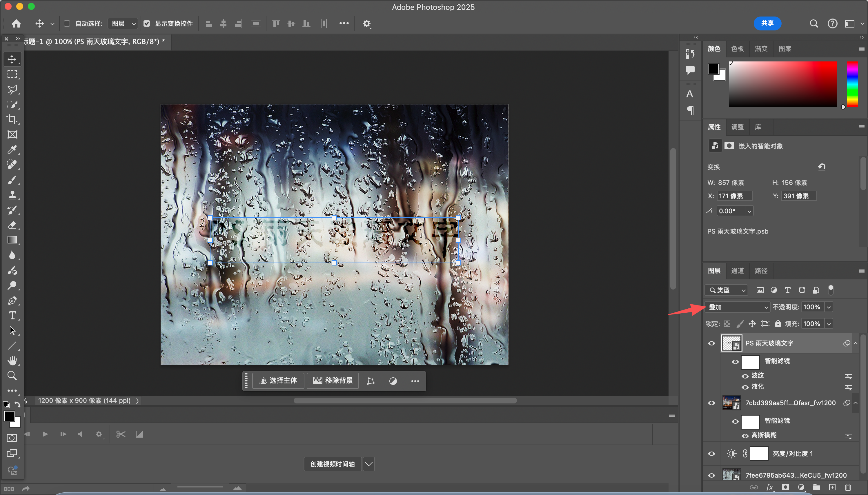
Task: Select the Horizontal Type tool
Action: [x=12, y=316]
